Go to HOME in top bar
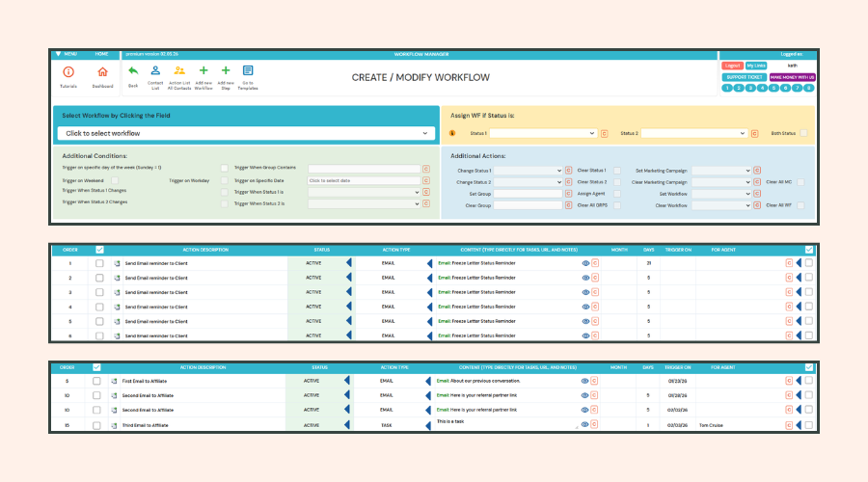Viewport: 868px width, 482px height. (101, 54)
